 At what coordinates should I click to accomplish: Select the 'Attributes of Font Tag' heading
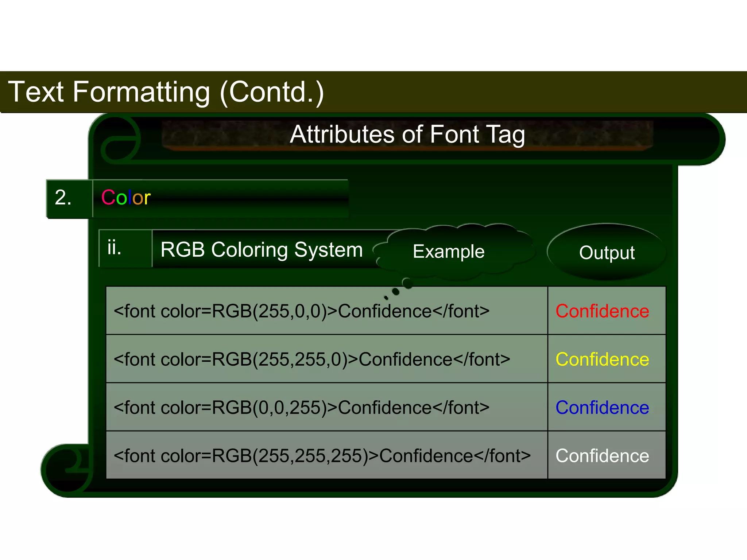pyautogui.click(x=407, y=135)
